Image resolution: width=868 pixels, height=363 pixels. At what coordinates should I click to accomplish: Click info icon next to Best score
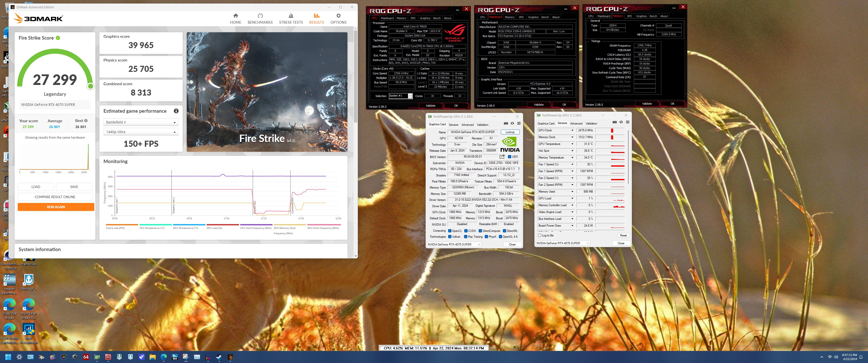(x=86, y=120)
